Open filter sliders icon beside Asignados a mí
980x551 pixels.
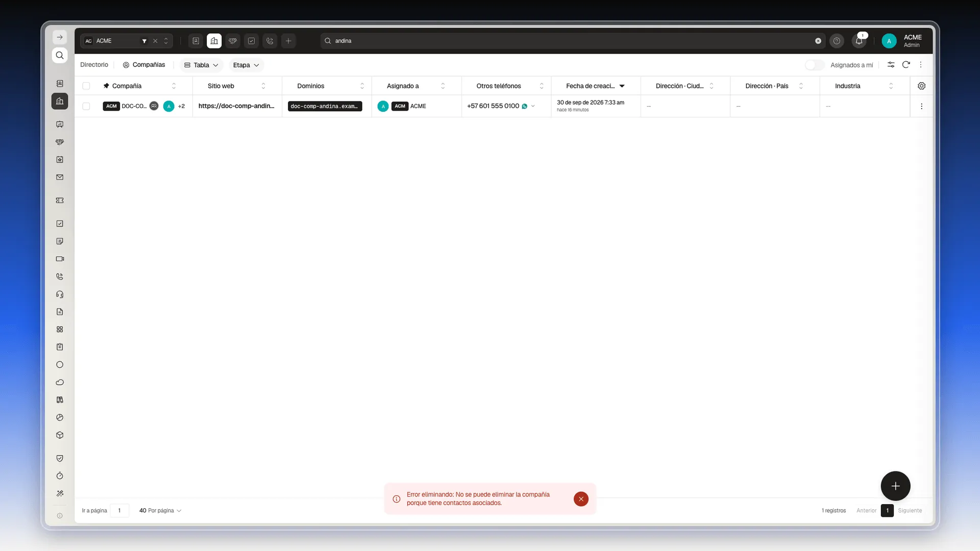click(891, 65)
